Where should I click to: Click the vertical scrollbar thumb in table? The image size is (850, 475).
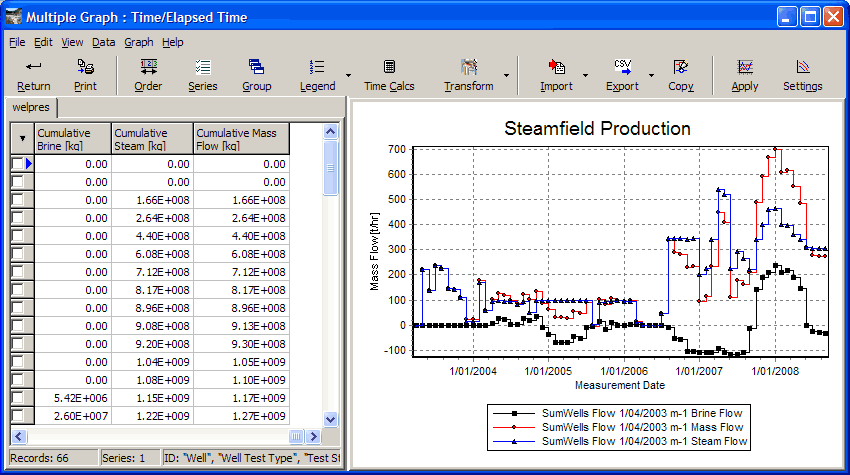point(330,168)
